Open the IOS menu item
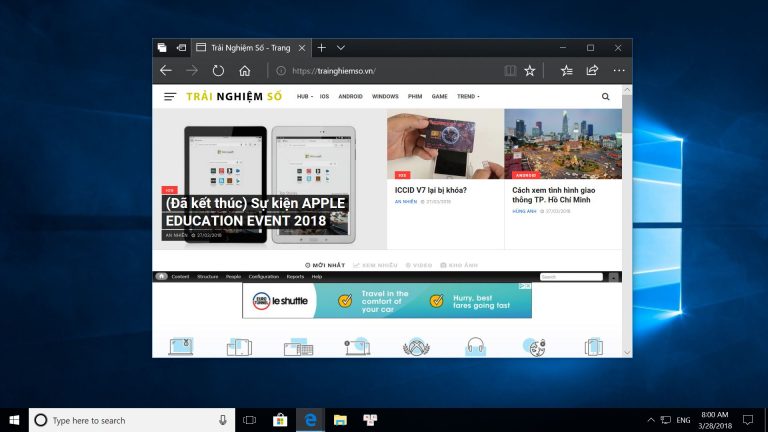The width and height of the screenshot is (768, 432). (324, 96)
